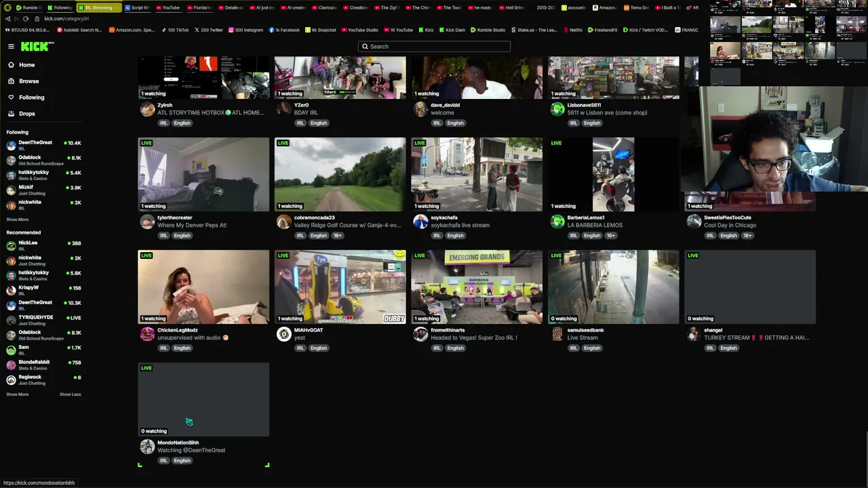
Task: Click cobramoncada23's channel avatar
Action: click(284, 222)
